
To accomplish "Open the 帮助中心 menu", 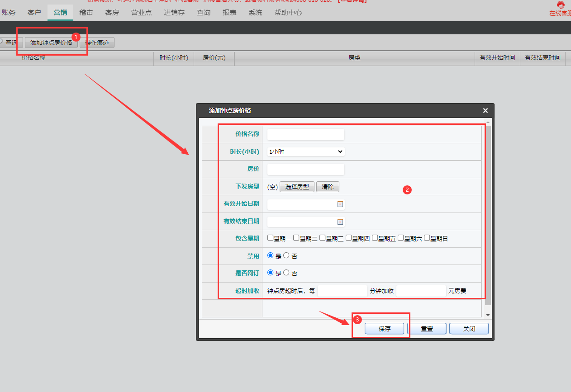I will (288, 13).
